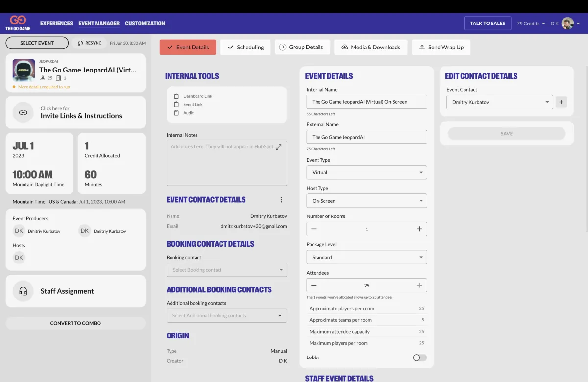
Task: Open the Package Level dropdown
Action: point(367,257)
